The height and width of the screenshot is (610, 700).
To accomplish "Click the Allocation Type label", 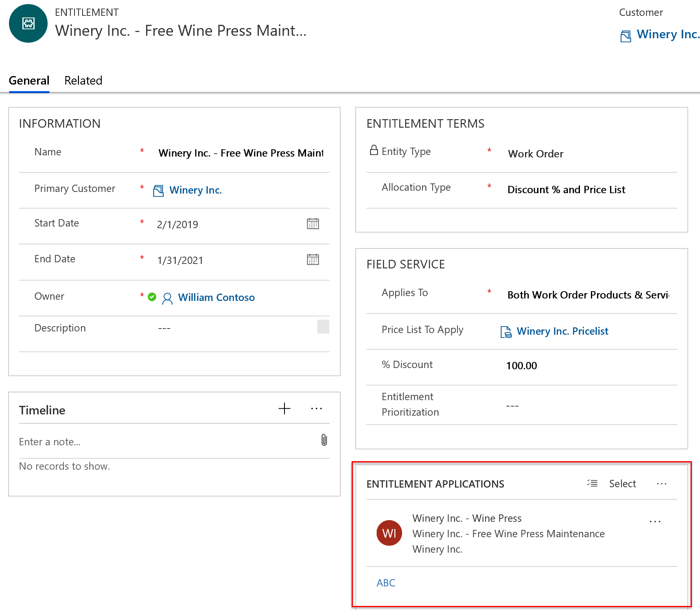I will [416, 187].
